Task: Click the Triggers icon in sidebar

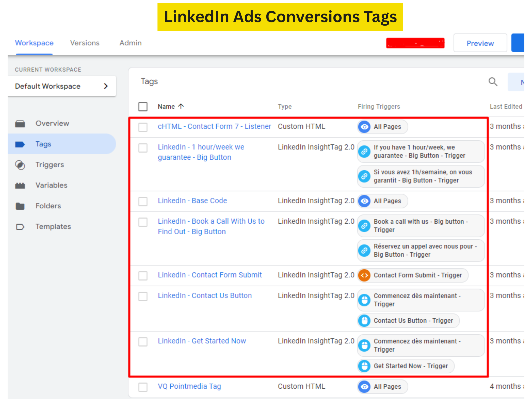Action: [20, 165]
